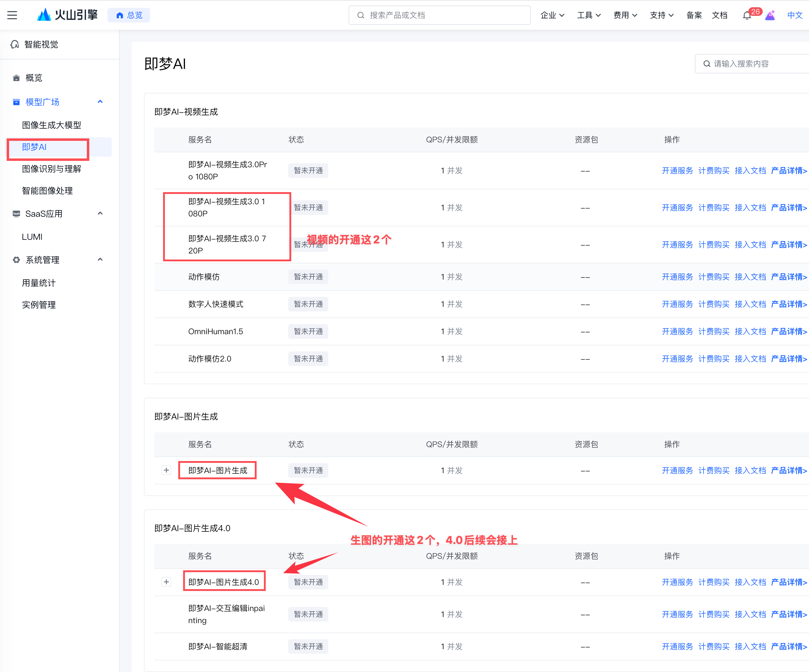Open the 文档 link in the top bar
Screen dimensions: 809x672
click(720, 15)
